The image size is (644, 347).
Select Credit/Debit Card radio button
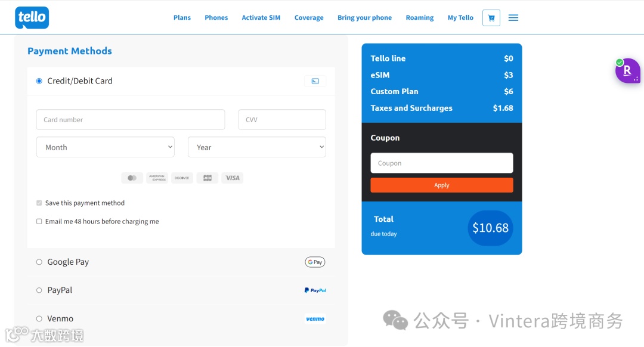click(39, 81)
